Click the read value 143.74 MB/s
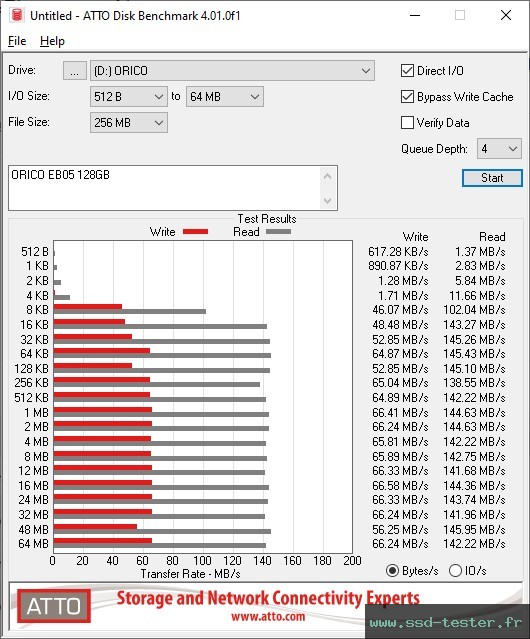This screenshot has width=530, height=639. click(x=474, y=500)
